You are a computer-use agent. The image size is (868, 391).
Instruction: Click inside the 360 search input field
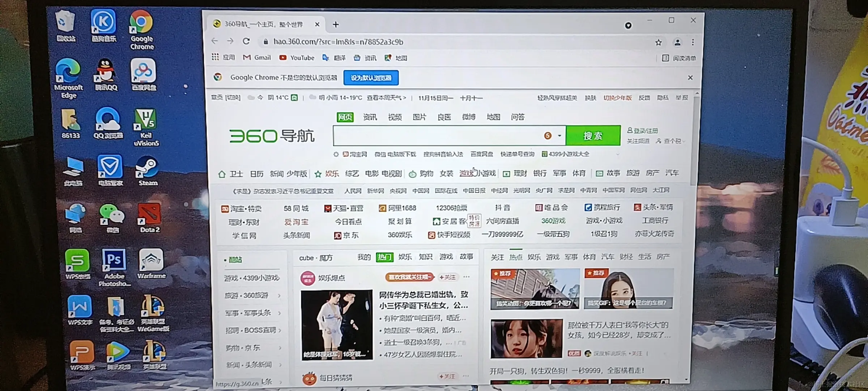434,136
